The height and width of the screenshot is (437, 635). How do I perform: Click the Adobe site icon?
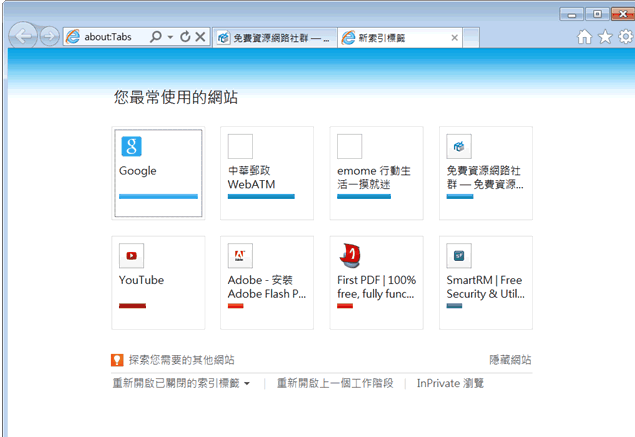pos(240,256)
